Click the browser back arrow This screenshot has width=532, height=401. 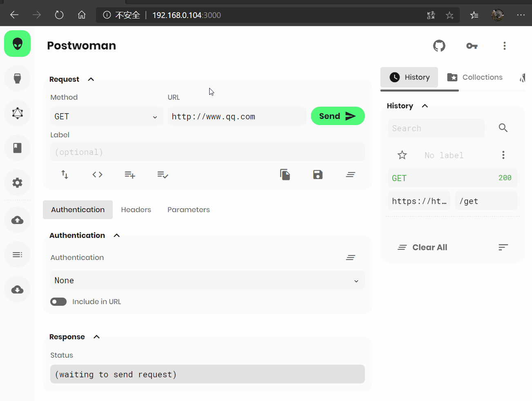pyautogui.click(x=14, y=15)
